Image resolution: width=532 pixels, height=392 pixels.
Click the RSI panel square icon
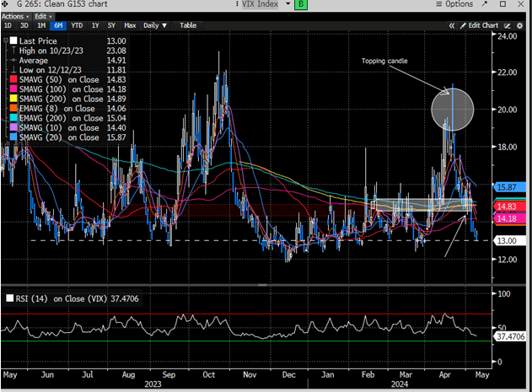coord(8,298)
